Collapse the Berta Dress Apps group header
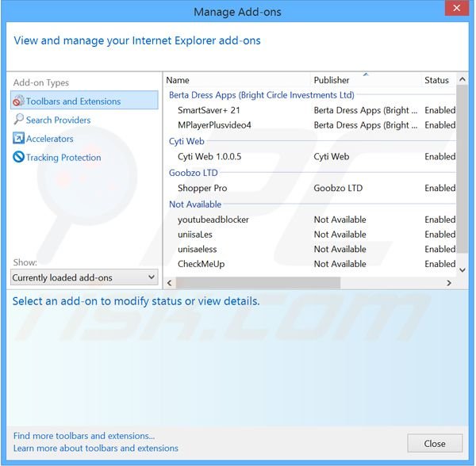The width and height of the screenshot is (476, 466). point(262,95)
